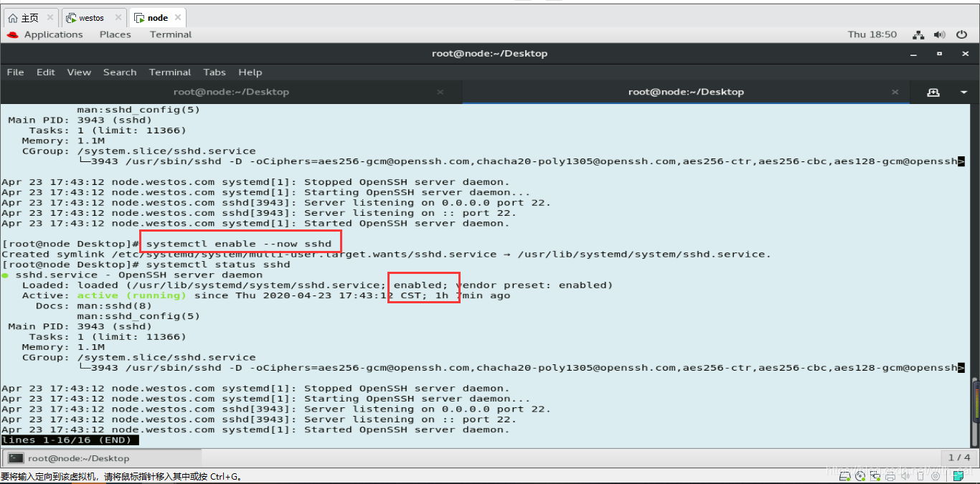The height and width of the screenshot is (484, 980).
Task: Click the terminal title 'root@node:~/Desktop'
Action: pos(489,54)
